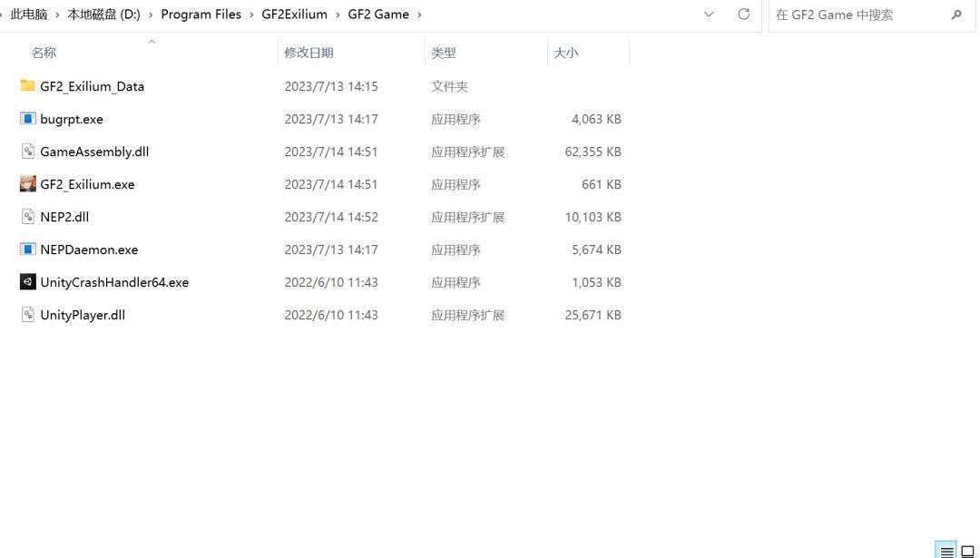This screenshot has height=558, width=980.
Task: Click the 10,103 KB size value
Action: [x=593, y=217]
